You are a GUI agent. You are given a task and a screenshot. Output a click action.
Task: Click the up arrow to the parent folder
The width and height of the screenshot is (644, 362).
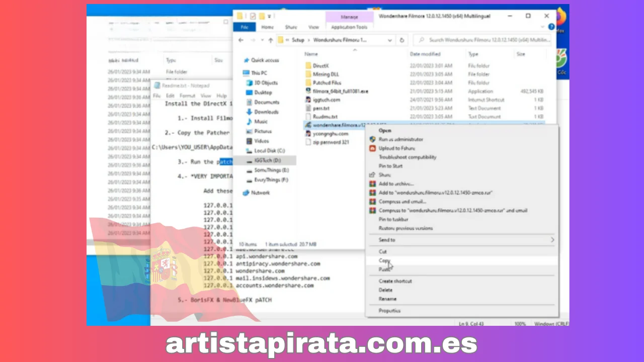tap(270, 40)
